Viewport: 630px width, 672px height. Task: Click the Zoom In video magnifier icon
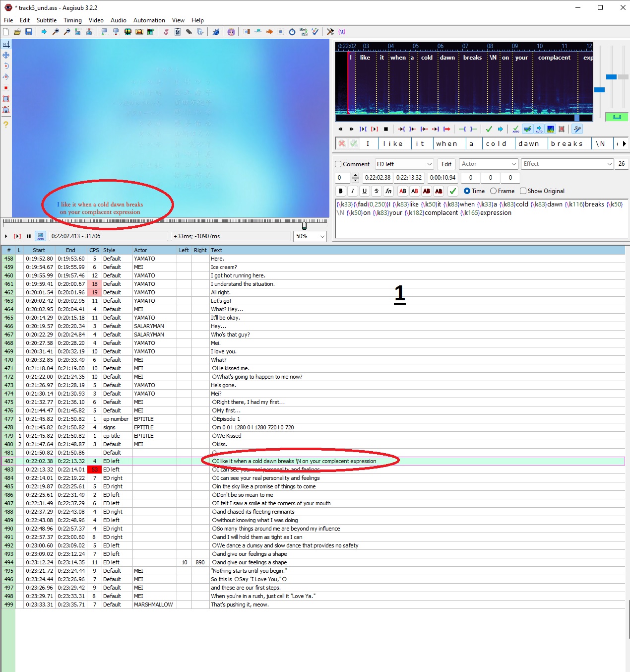pos(56,32)
